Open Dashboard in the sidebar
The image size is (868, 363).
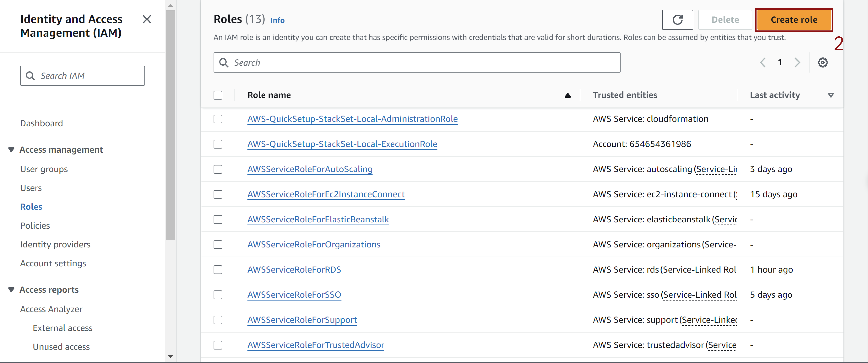click(41, 123)
